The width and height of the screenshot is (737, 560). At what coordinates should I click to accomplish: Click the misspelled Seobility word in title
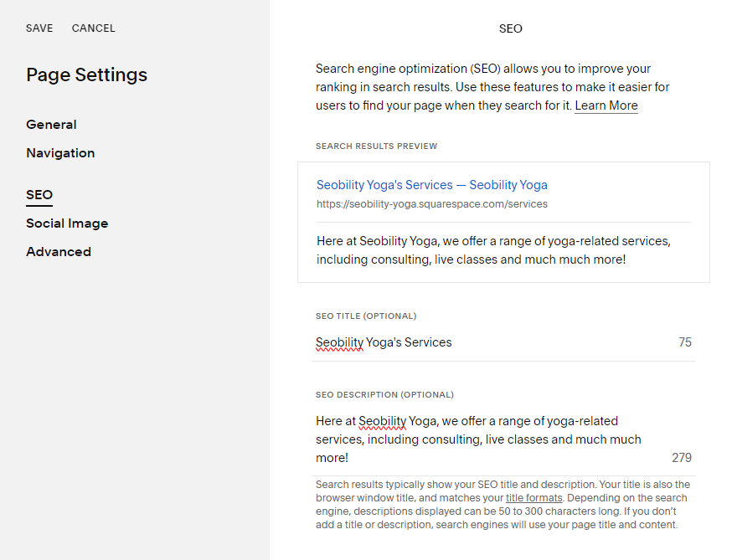point(339,342)
